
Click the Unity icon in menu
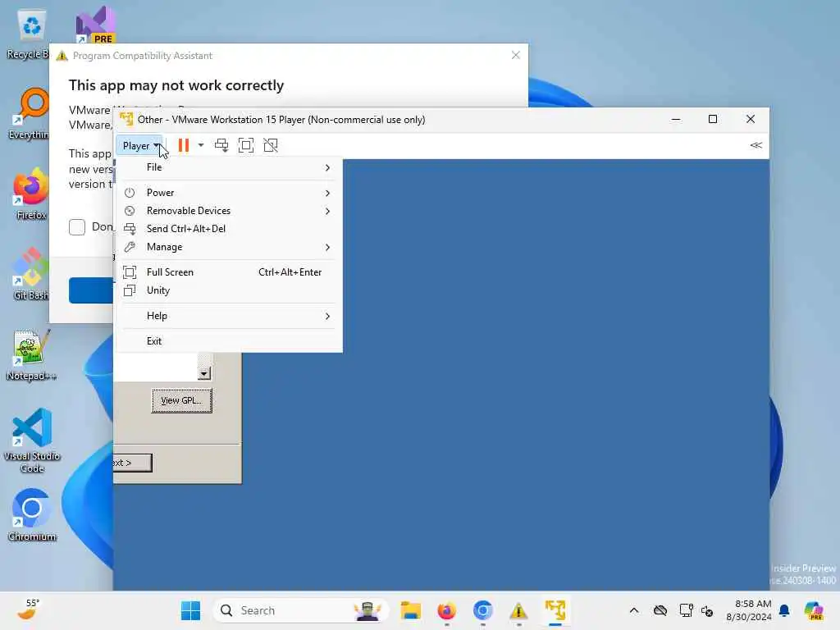[130, 290]
